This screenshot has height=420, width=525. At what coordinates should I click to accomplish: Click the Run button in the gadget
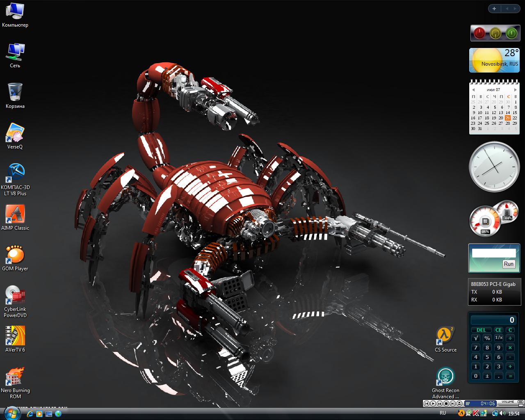[x=509, y=264]
